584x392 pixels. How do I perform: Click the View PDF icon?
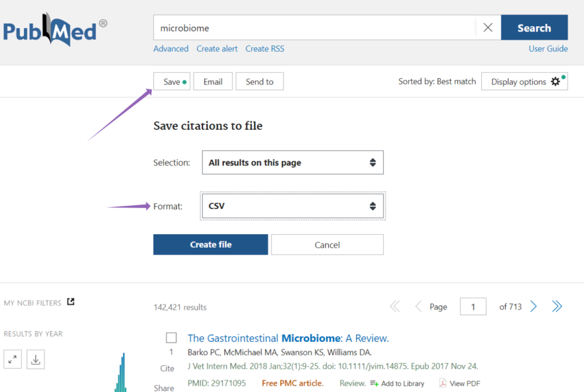pos(443,383)
